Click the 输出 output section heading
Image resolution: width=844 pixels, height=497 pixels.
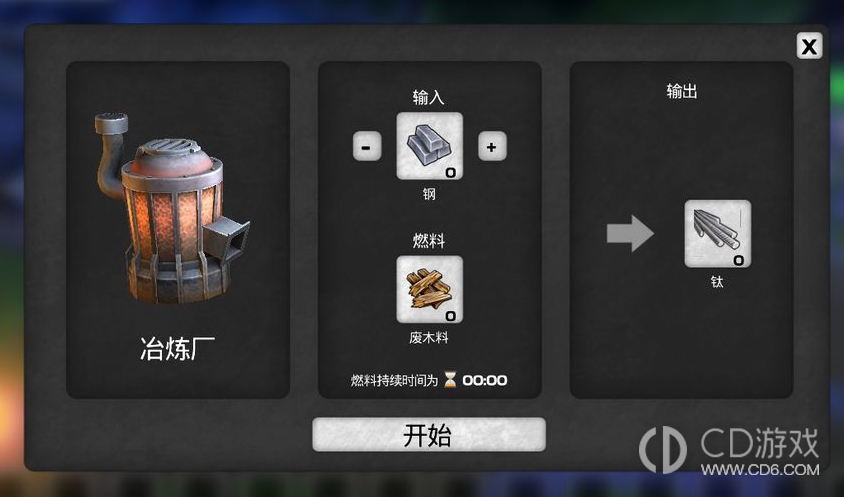(x=681, y=91)
